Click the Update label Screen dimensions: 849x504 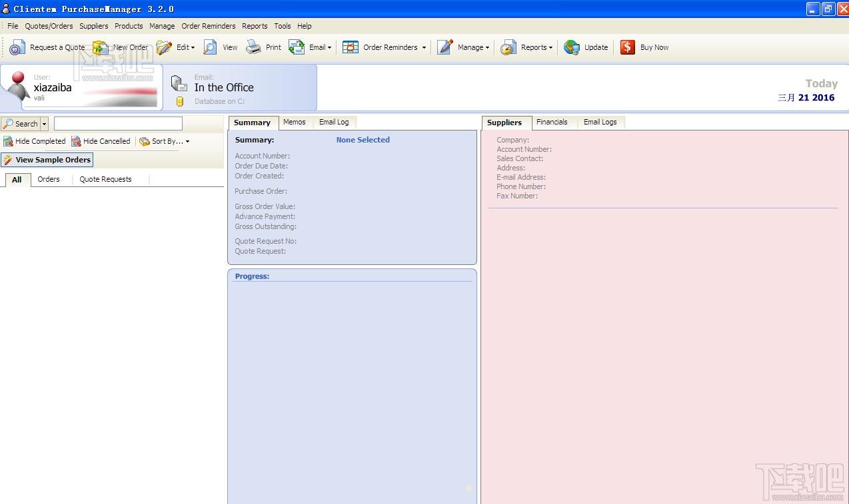coord(596,47)
